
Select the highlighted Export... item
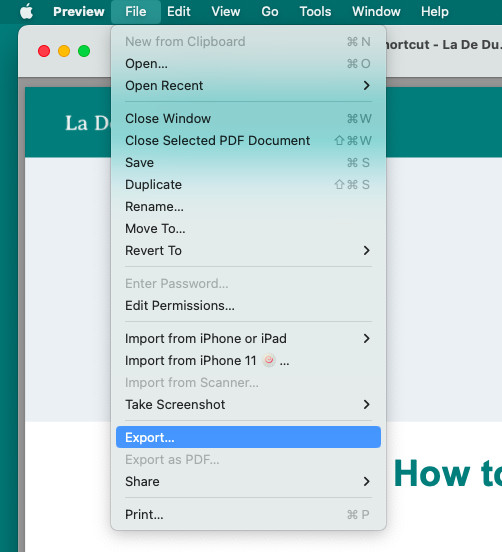(248, 437)
